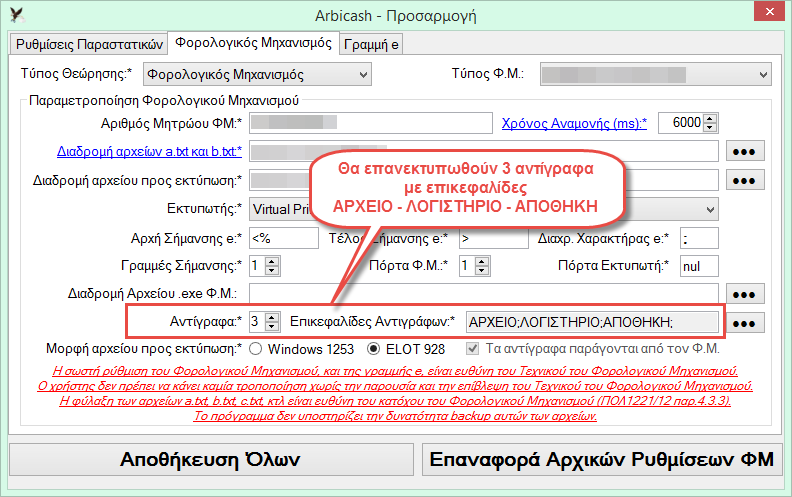Click Διαδρομή Αρχείου .exe Φ.Μ. field
This screenshot has width=792, height=497.
click(483, 293)
